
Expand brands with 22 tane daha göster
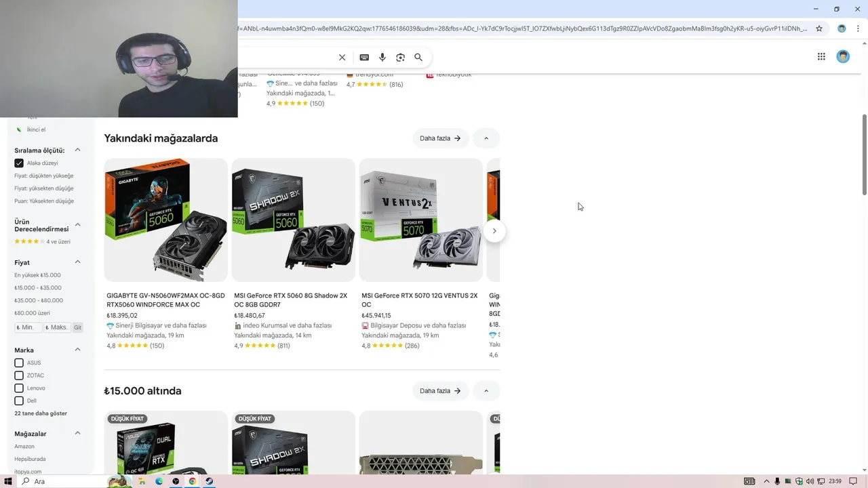point(41,413)
